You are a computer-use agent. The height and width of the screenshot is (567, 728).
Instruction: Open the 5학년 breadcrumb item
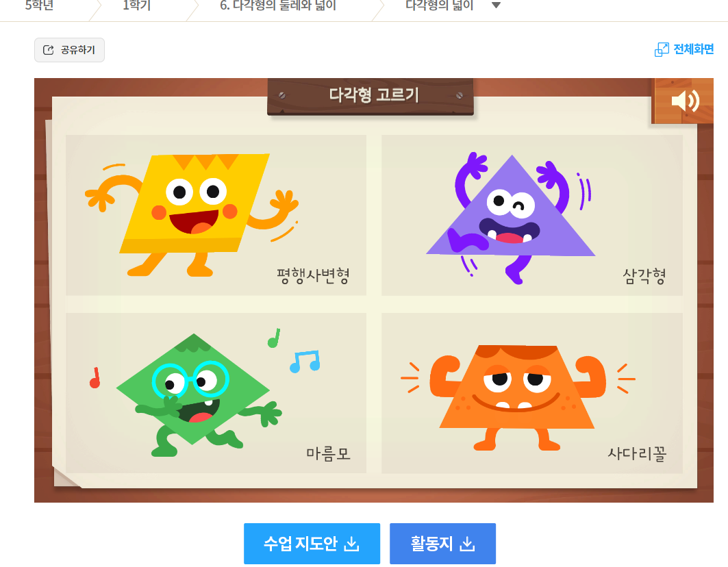point(39,6)
